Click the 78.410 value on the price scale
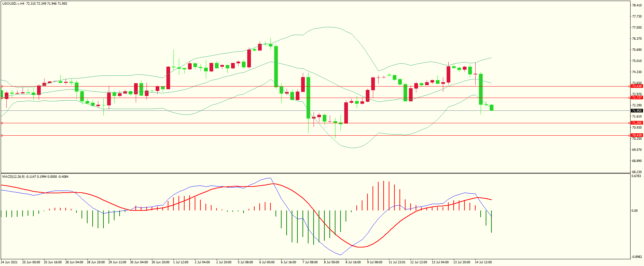Image resolution: width=644 pixels, height=266 pixels. [637, 5]
